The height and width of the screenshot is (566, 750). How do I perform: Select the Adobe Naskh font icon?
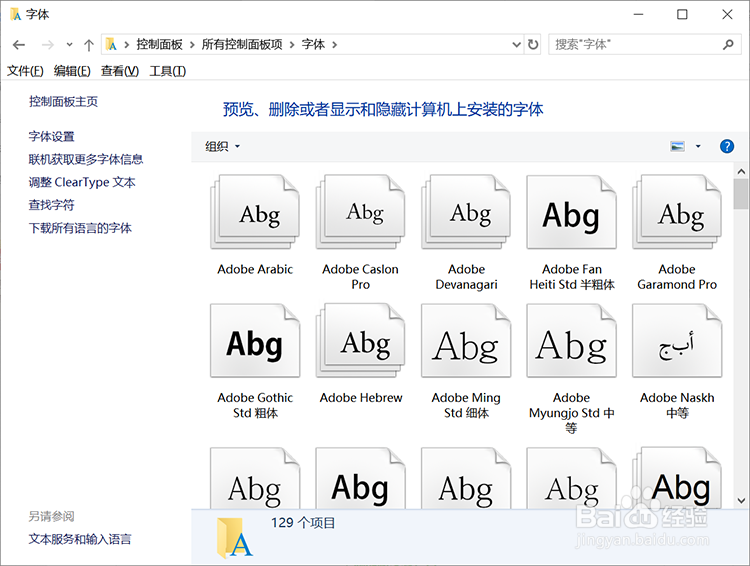[677, 341]
